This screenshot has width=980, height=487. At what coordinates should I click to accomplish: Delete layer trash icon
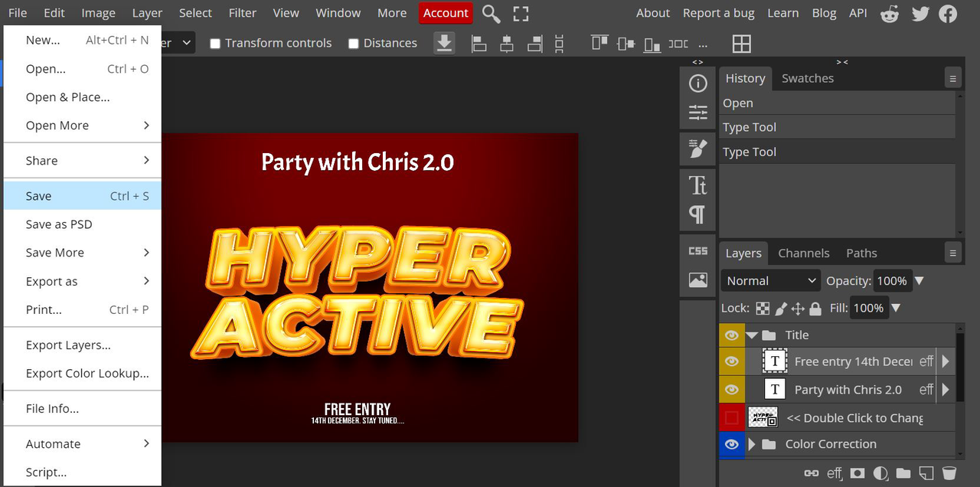coord(949,473)
